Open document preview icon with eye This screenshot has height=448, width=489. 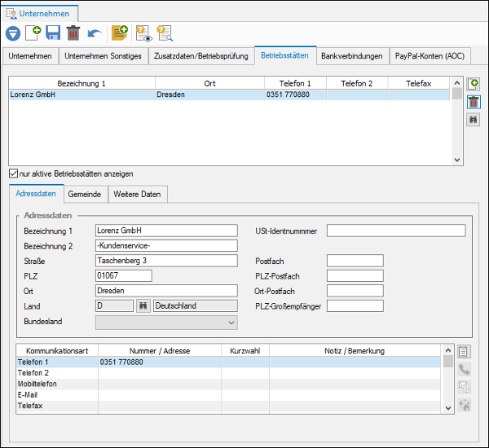(x=143, y=33)
